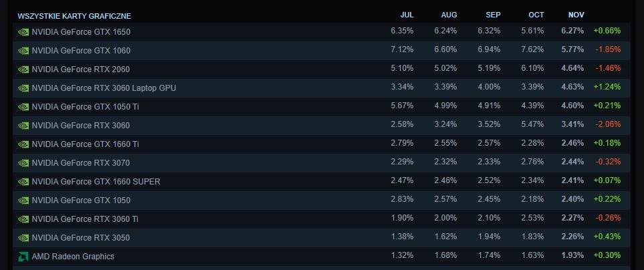Click the -2.06% change value for RTX 3060
This screenshot has height=270, width=644.
(x=608, y=124)
